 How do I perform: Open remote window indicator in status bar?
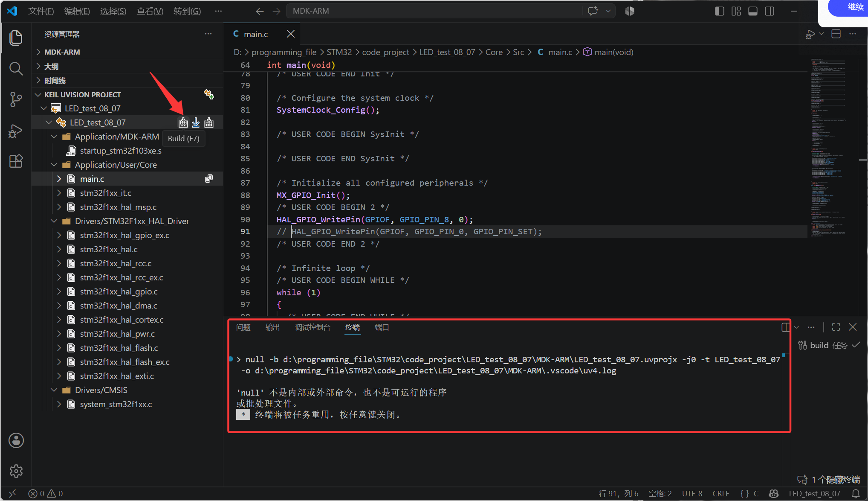click(12, 494)
